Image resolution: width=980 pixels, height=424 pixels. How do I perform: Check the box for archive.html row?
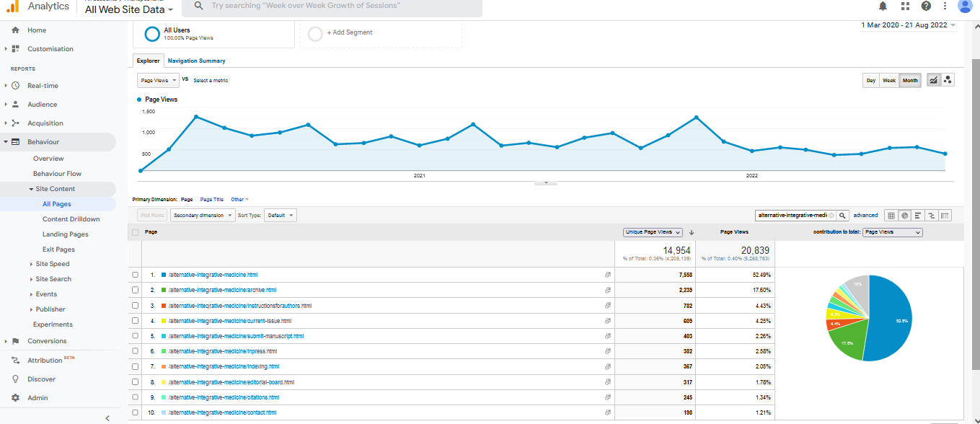[136, 290]
